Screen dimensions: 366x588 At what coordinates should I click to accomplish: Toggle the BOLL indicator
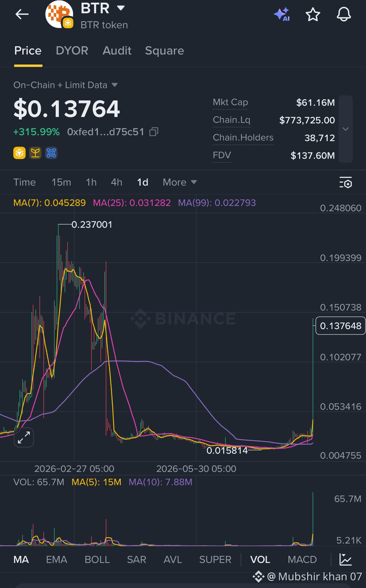pyautogui.click(x=97, y=559)
